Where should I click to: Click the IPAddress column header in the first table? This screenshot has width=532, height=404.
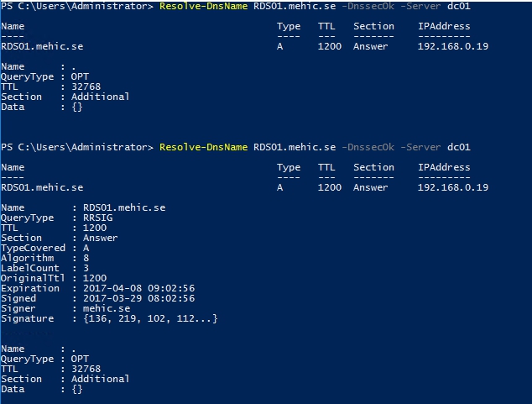pos(445,26)
